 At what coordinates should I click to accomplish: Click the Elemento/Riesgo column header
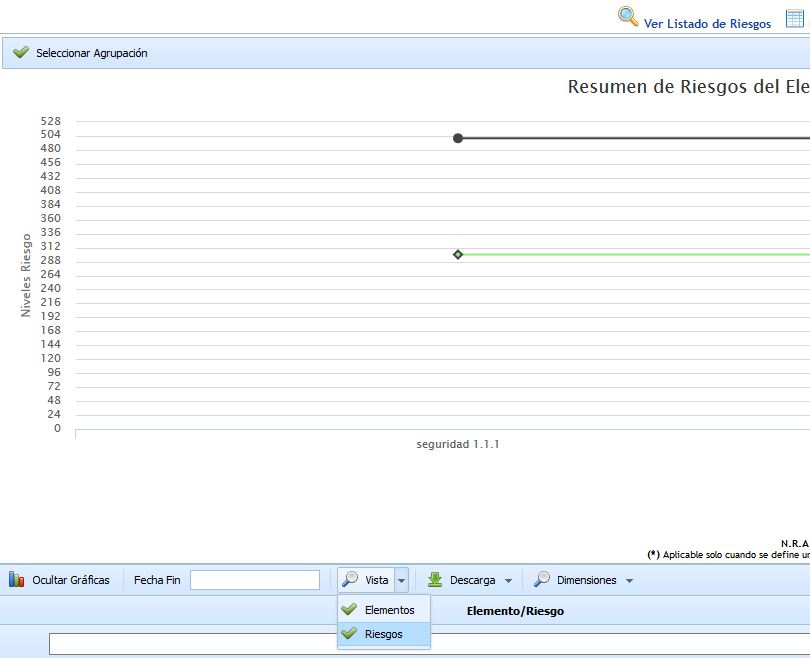tap(515, 611)
